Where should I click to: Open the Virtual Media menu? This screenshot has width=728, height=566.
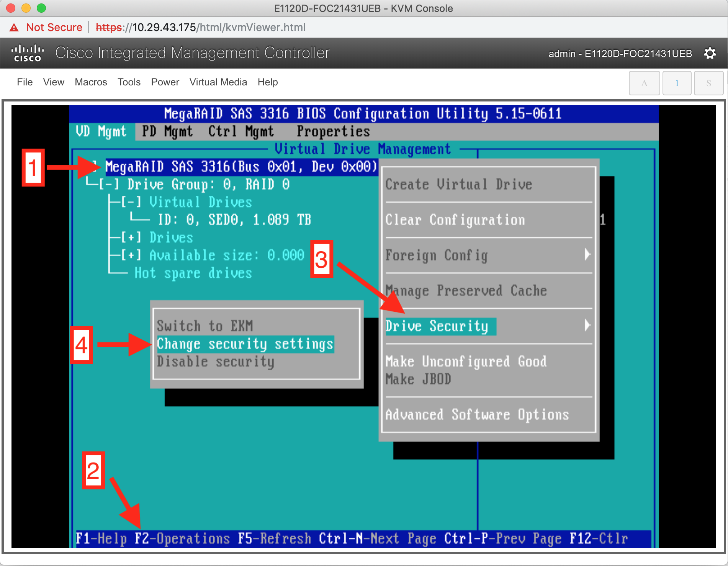coord(218,82)
